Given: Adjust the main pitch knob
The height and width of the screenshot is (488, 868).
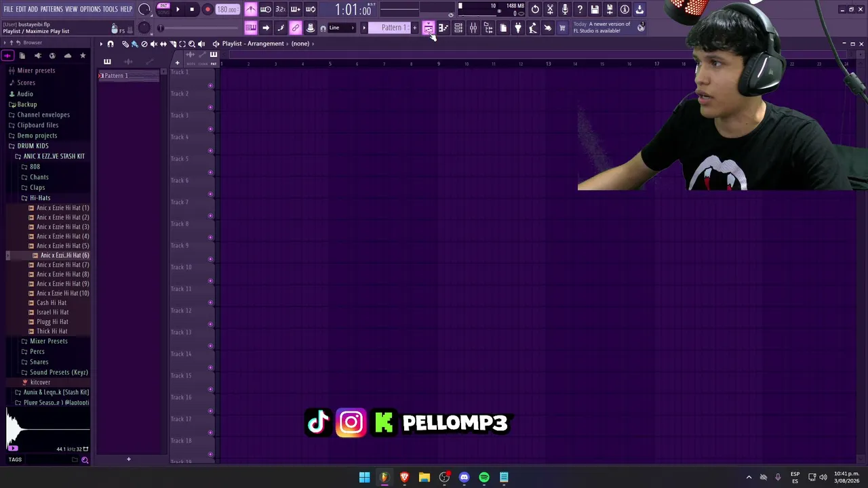Looking at the screenshot, I should (x=144, y=28).
